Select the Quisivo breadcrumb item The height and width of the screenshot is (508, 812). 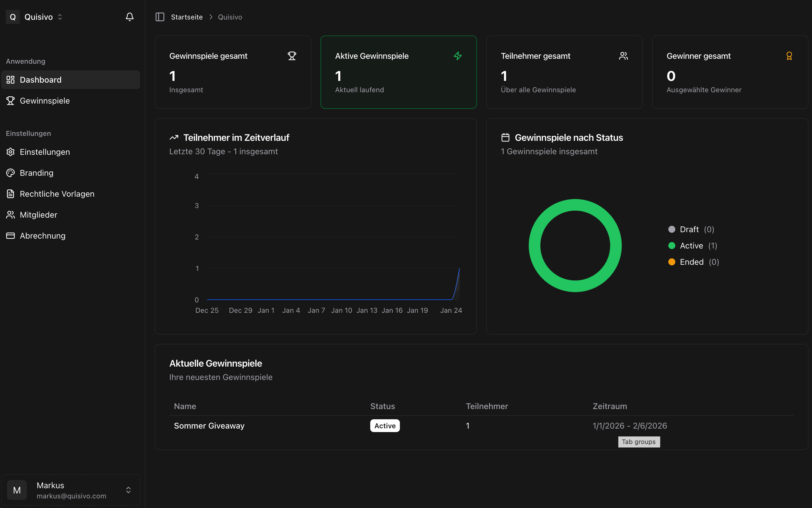[230, 17]
